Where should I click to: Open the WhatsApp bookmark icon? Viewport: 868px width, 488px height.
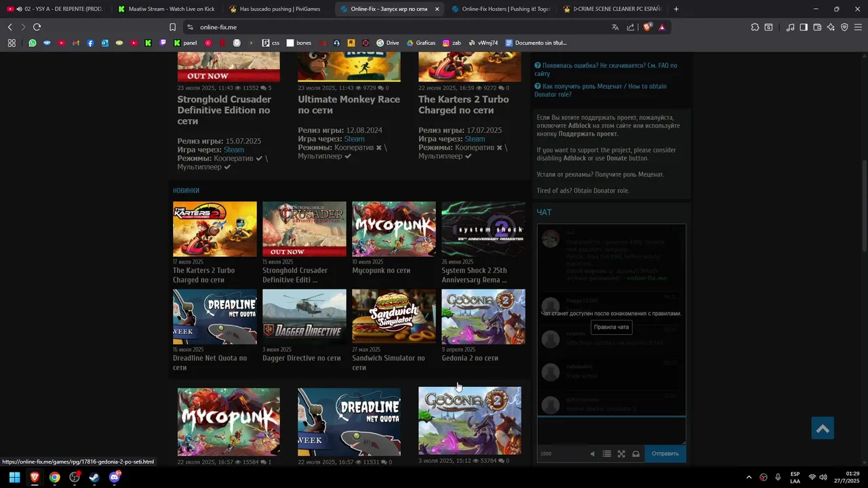[33, 43]
